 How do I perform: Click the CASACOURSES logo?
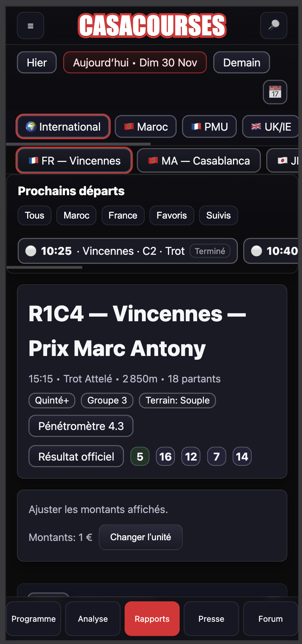152,26
